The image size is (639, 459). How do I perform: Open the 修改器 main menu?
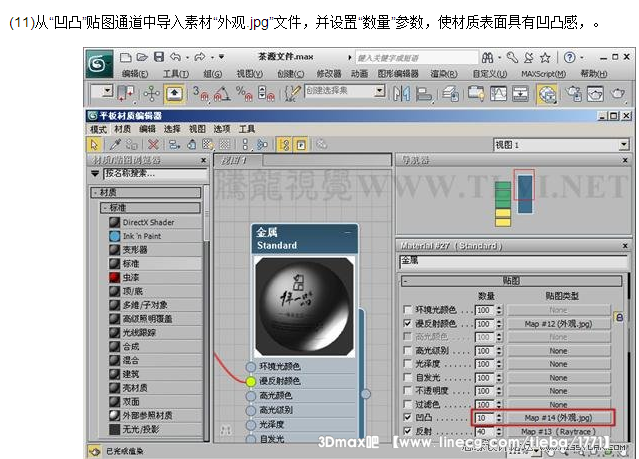click(329, 74)
